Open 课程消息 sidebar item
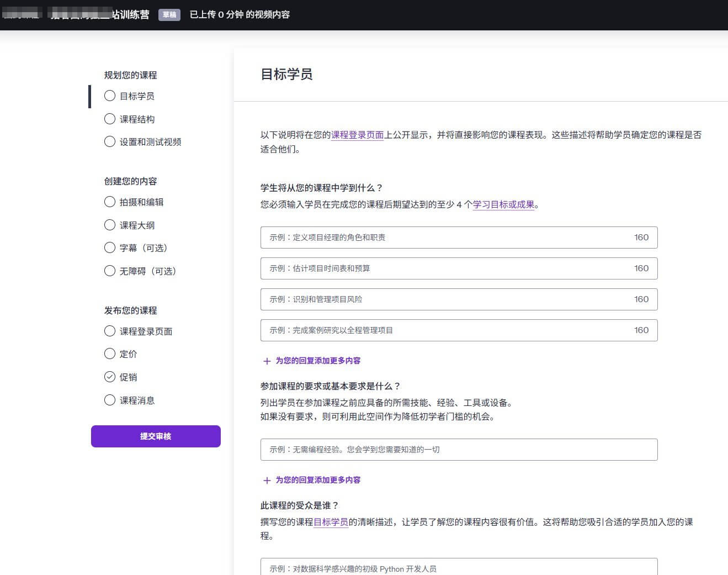728x575 pixels. 137,400
